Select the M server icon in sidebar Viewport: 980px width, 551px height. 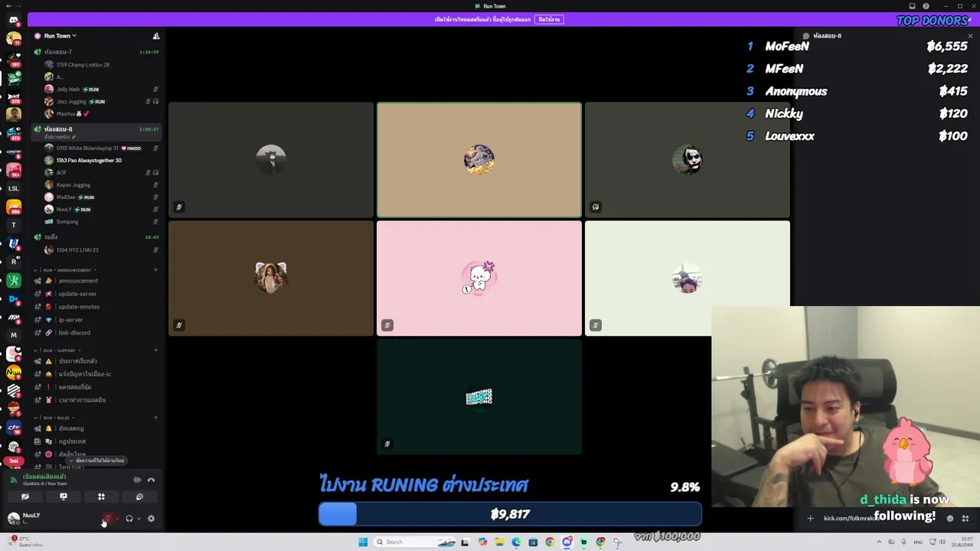pyautogui.click(x=13, y=335)
